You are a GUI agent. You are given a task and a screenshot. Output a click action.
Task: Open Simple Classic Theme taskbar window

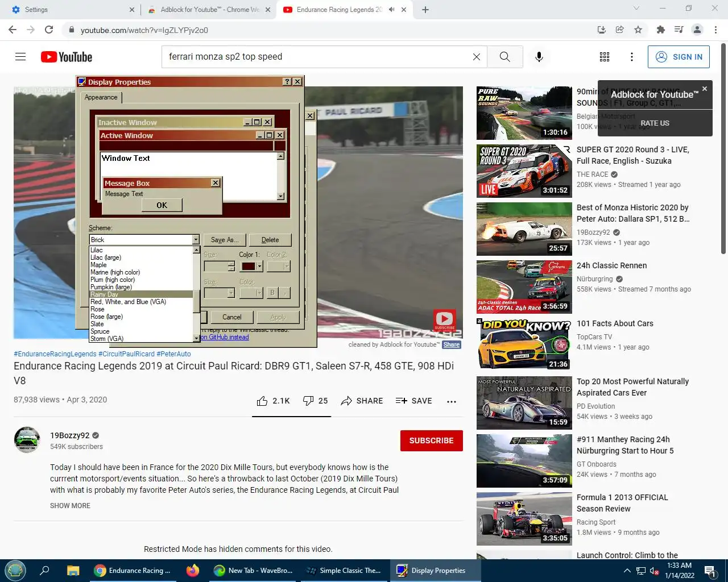point(344,571)
